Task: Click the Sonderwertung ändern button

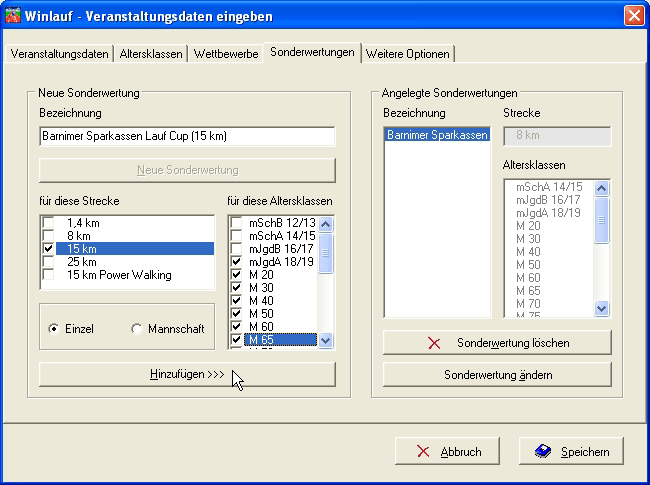Action: tap(497, 375)
